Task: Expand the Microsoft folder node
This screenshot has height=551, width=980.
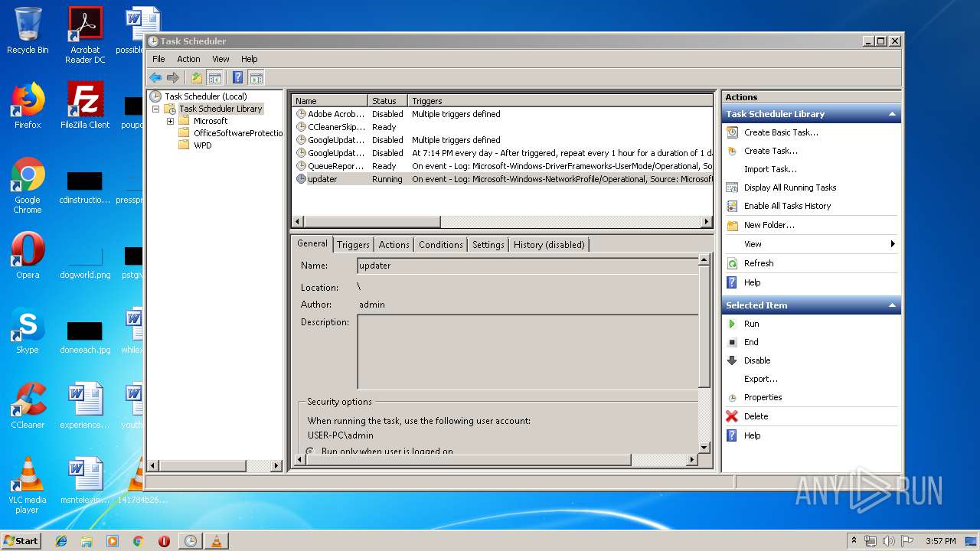Action: point(170,121)
